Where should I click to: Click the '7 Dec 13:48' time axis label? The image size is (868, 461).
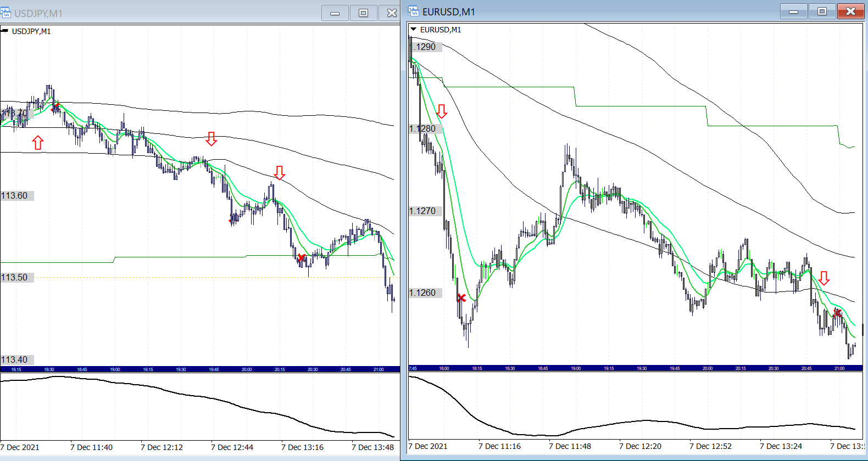372,447
